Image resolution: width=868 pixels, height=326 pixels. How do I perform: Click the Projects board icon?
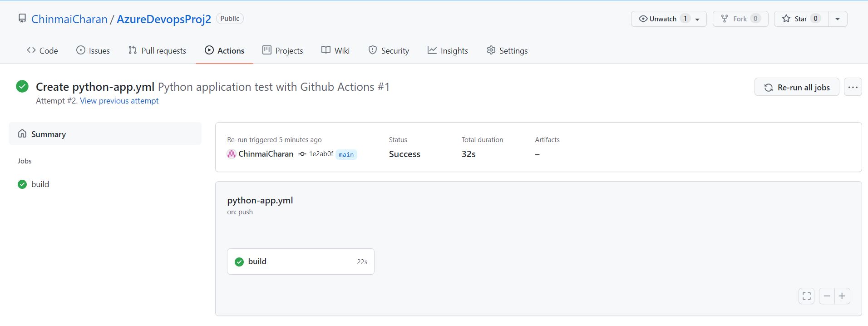[x=267, y=50]
